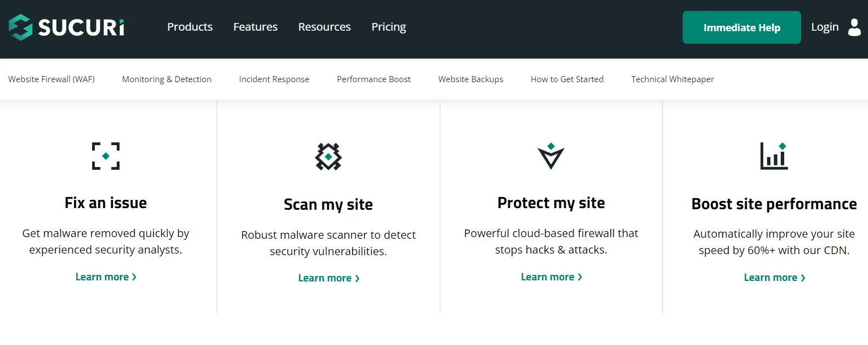Select the Incident Response tab
This screenshot has height=345, width=868.
(x=274, y=79)
